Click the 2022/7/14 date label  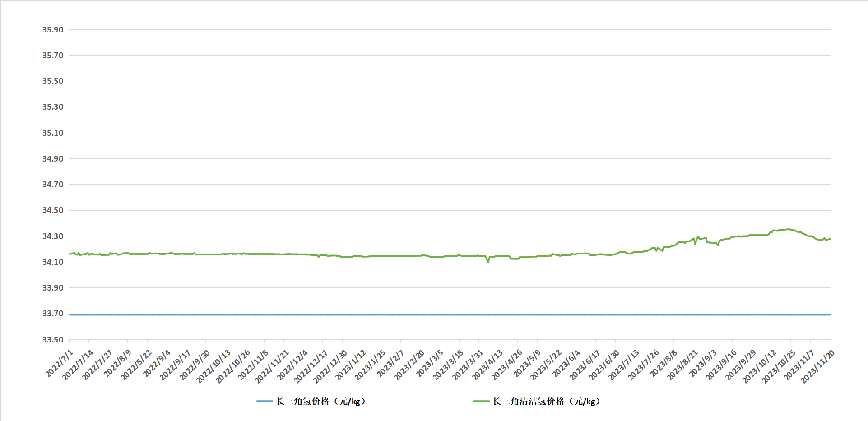(x=77, y=365)
